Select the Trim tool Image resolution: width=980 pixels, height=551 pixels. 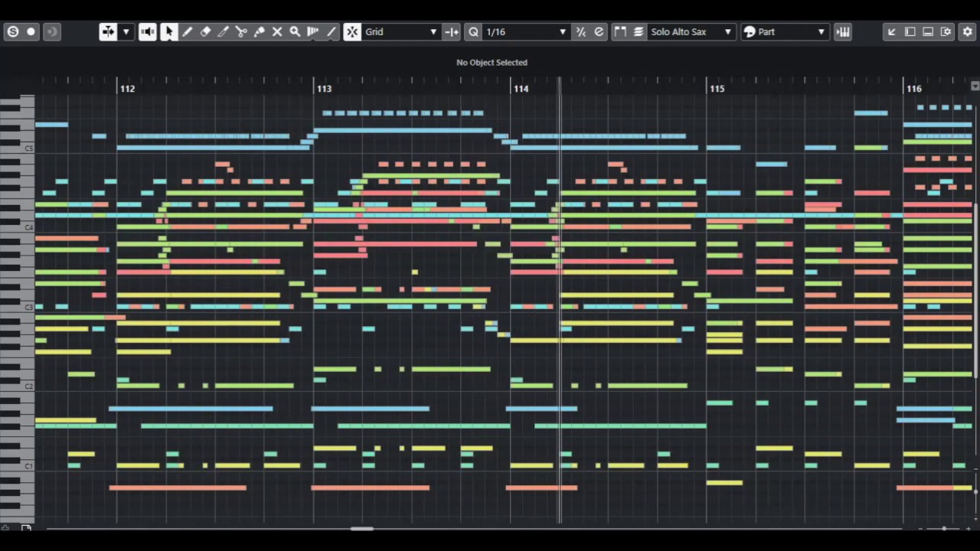point(223,31)
